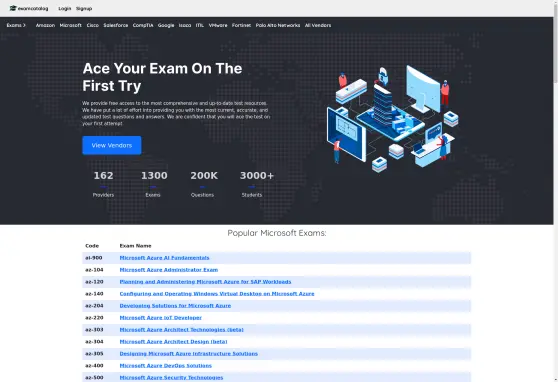Open Microsoft Azure Security Technologies link
This screenshot has height=382, width=558.
point(171,378)
